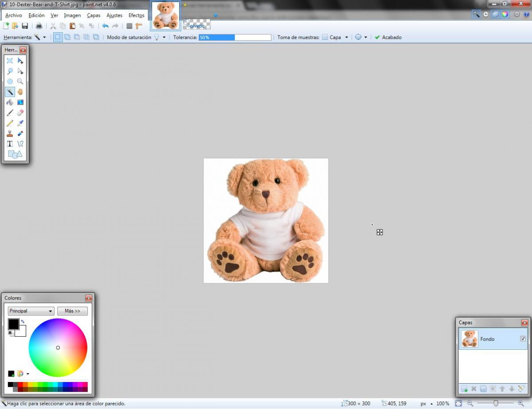Choose the Clone Stamp tool

click(x=10, y=133)
